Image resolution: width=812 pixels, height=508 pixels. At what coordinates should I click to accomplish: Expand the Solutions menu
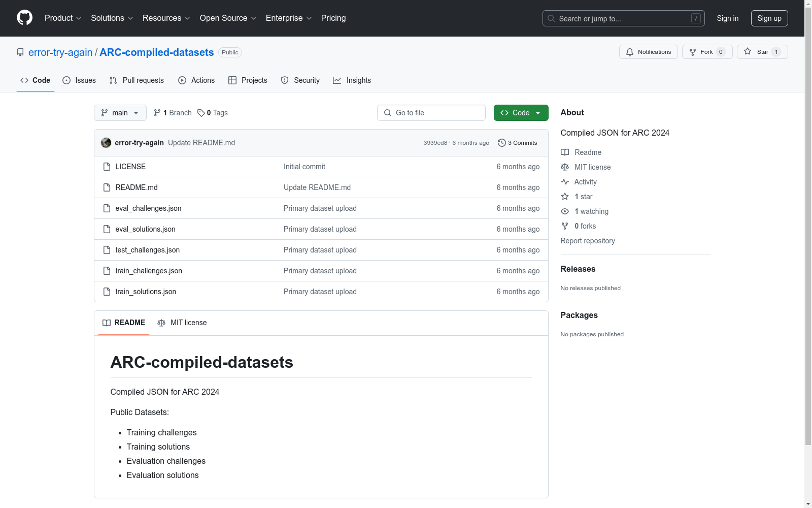(x=112, y=18)
